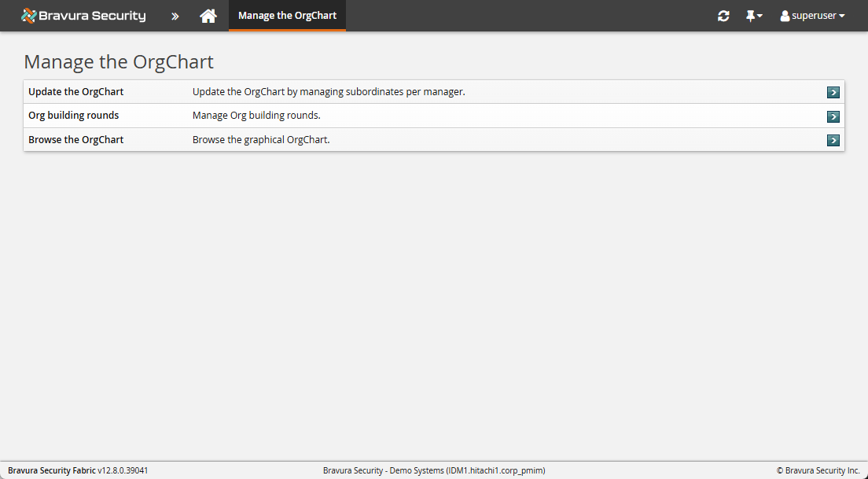Click the Demo Systems footer text

click(434, 470)
